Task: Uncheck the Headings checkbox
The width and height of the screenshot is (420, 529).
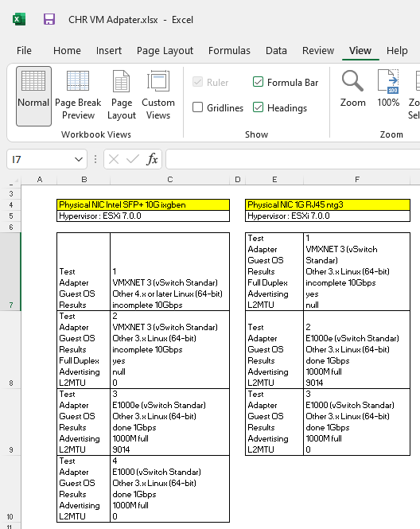Action: coord(258,107)
